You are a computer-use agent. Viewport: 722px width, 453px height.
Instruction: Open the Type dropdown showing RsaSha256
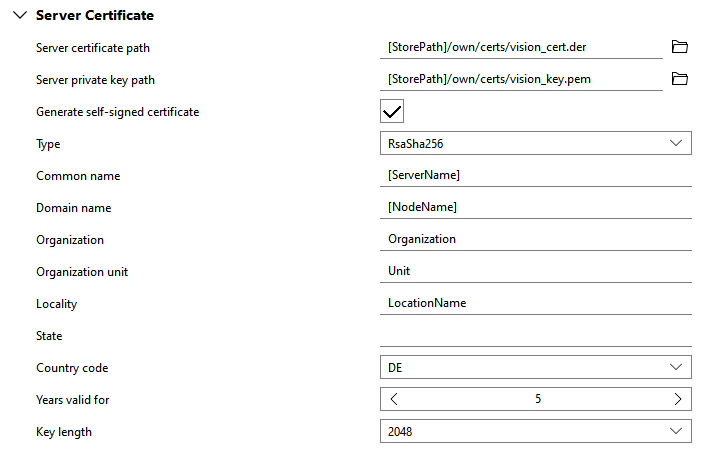pyautogui.click(x=535, y=143)
